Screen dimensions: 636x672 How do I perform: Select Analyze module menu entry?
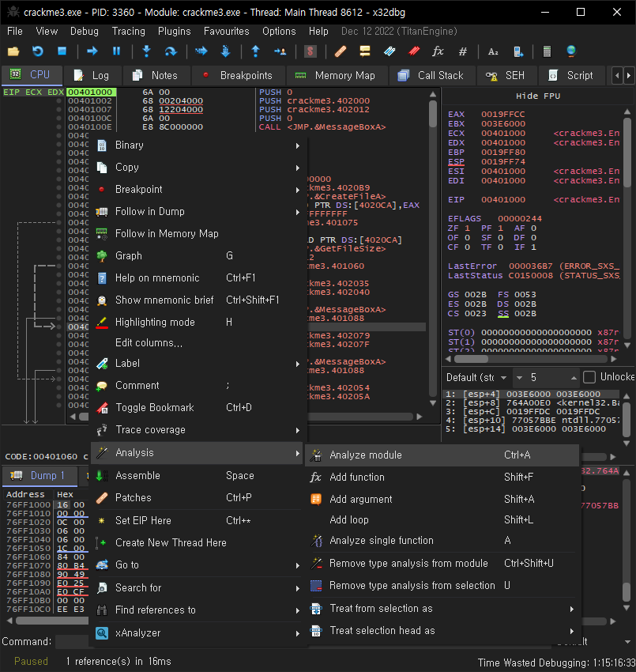pos(442,455)
